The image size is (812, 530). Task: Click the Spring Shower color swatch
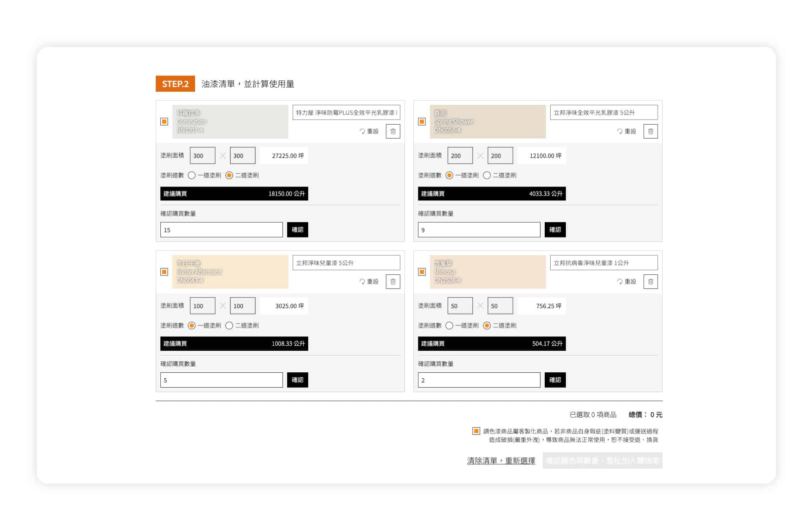488,122
